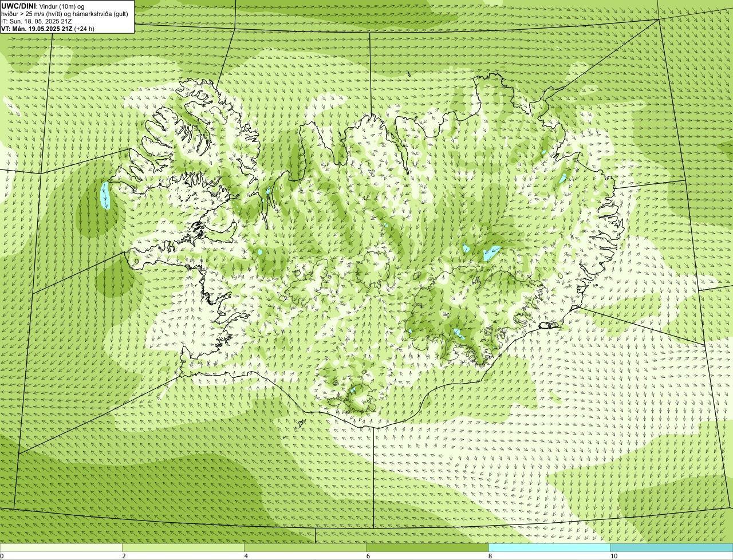Click the "8" label on the color scale
This screenshot has height=560, width=733.
coord(490,556)
